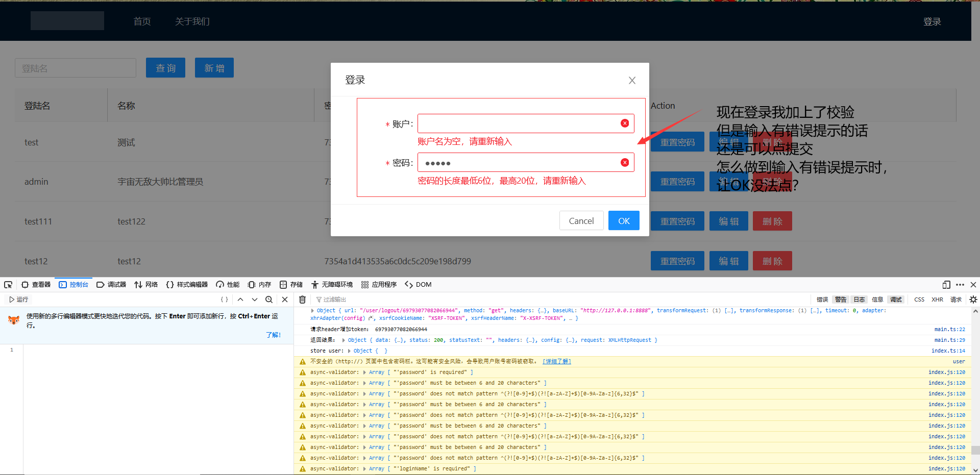Close the multi-line editor pane
This screenshot has width=980, height=475.
(285, 299)
